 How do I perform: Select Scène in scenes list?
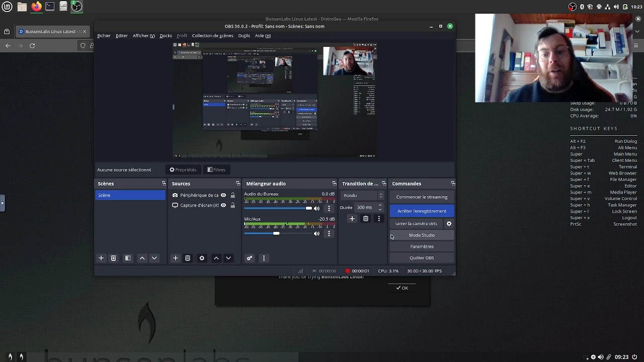(x=130, y=195)
